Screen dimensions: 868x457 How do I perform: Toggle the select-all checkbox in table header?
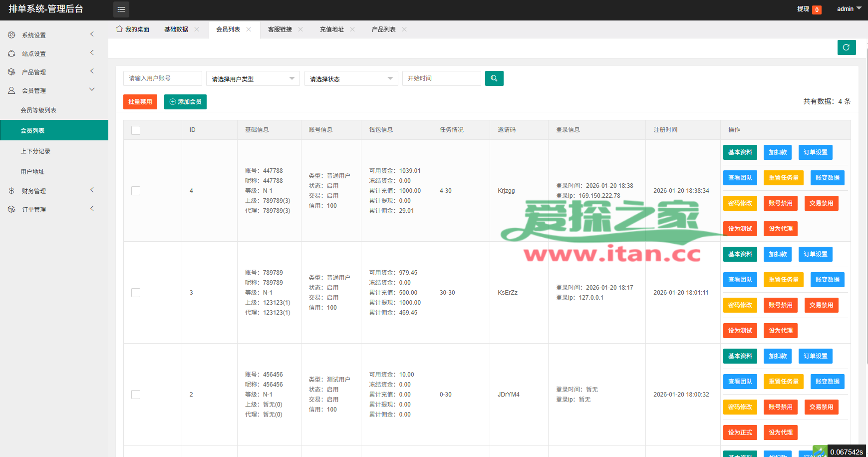pyautogui.click(x=136, y=130)
